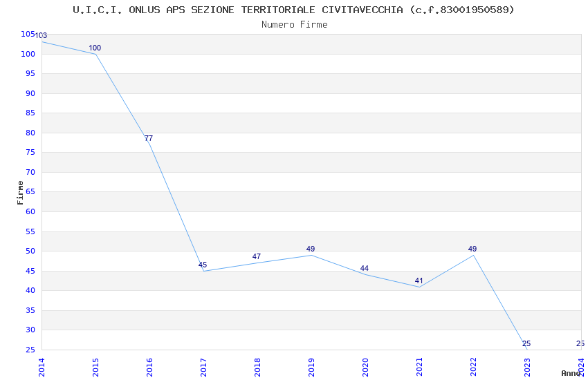588x380 pixels.
Task: Click the y-axis tick value '25'
Action: tap(30, 350)
